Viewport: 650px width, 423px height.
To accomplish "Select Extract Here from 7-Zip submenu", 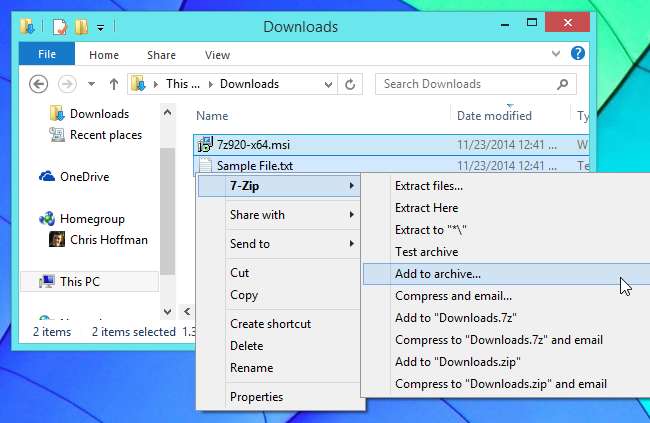I will tap(426, 207).
